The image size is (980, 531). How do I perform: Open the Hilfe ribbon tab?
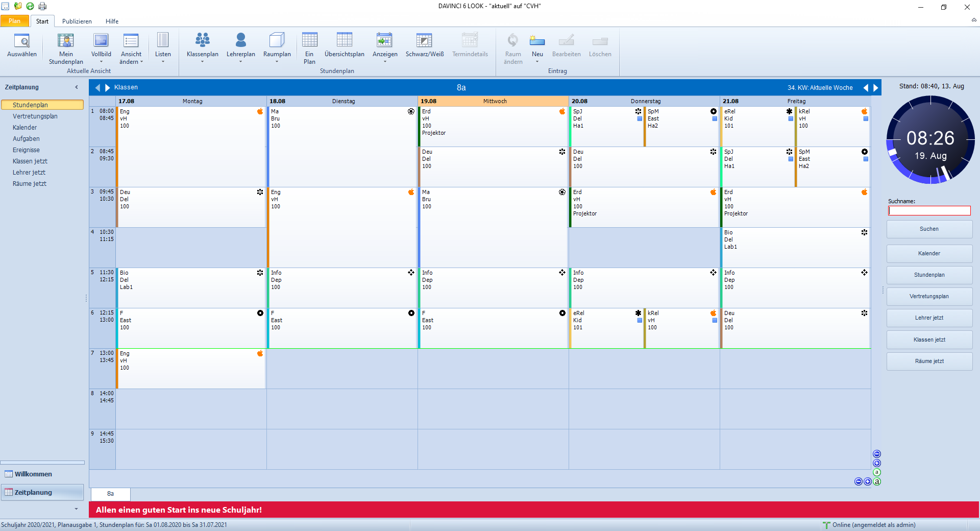tap(112, 21)
